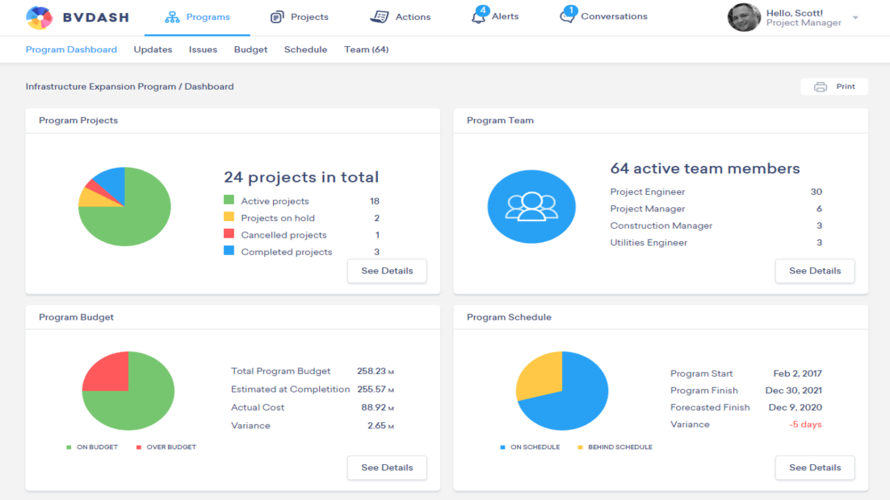The width and height of the screenshot is (890, 500).
Task: Click the Program Schedule pie chart
Action: (562, 391)
